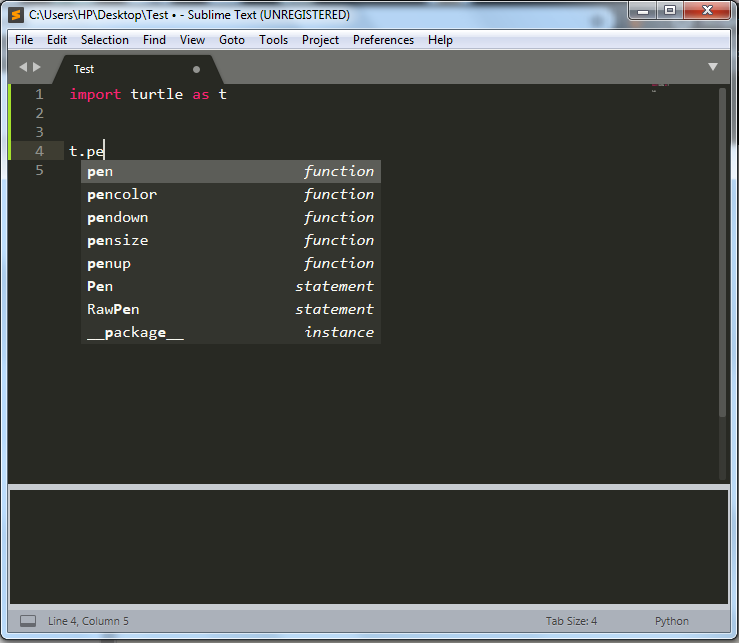Choose pencolor from autocomplete list

point(231,195)
